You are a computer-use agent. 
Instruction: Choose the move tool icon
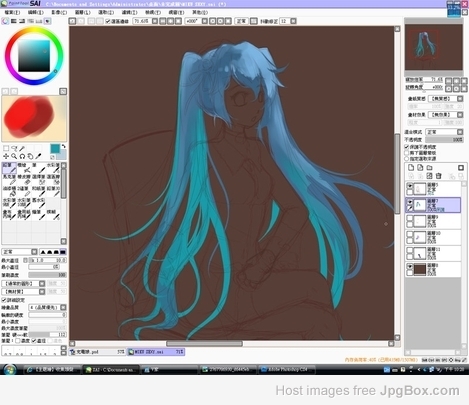(x=6, y=156)
